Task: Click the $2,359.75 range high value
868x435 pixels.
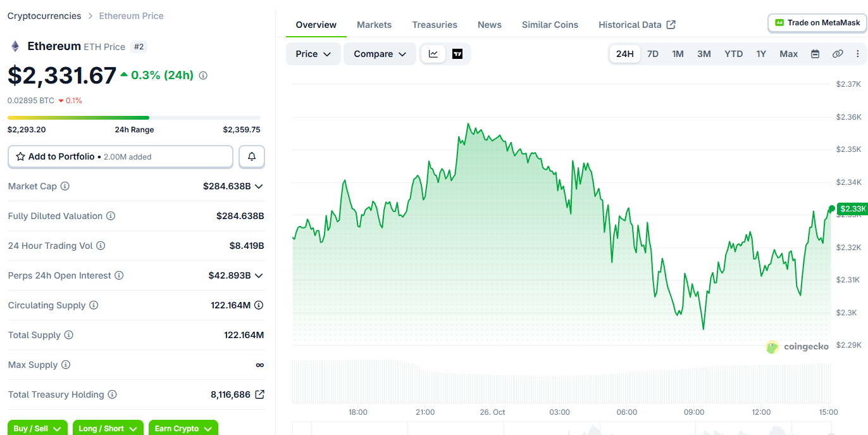Action: click(x=242, y=130)
